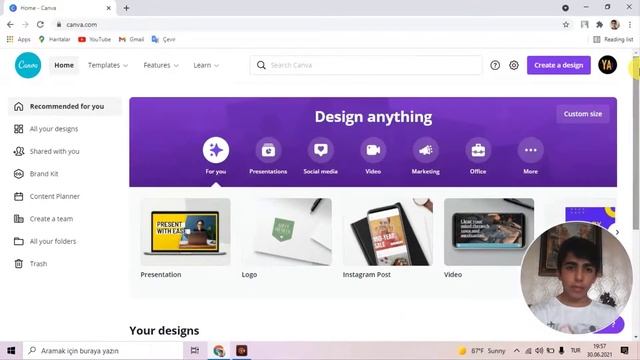
Task: Open All your folders in sidebar
Action: click(65, 241)
